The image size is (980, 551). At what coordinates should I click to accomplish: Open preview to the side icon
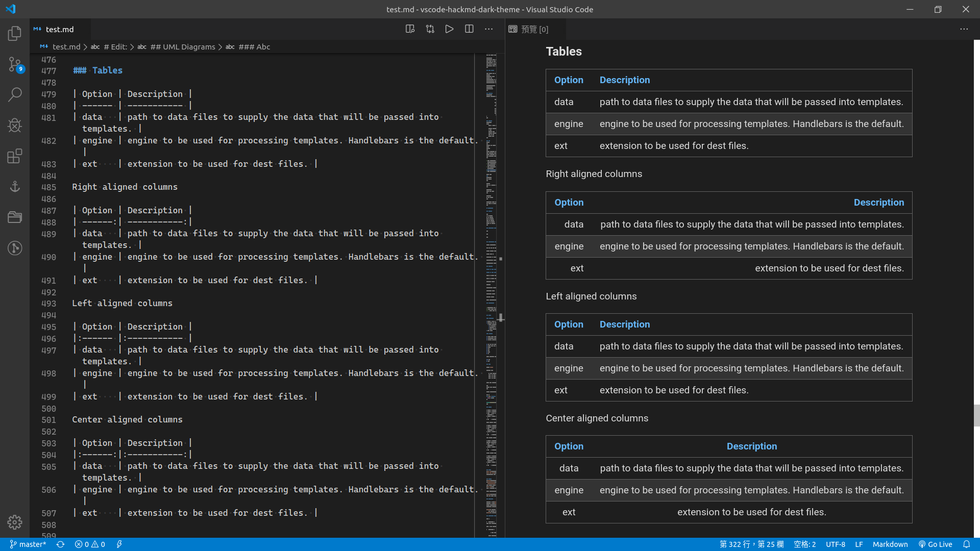coord(410,29)
